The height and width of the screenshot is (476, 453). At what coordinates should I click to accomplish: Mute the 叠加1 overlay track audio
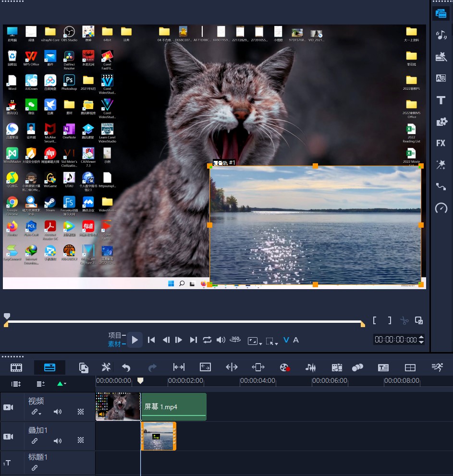click(57, 440)
